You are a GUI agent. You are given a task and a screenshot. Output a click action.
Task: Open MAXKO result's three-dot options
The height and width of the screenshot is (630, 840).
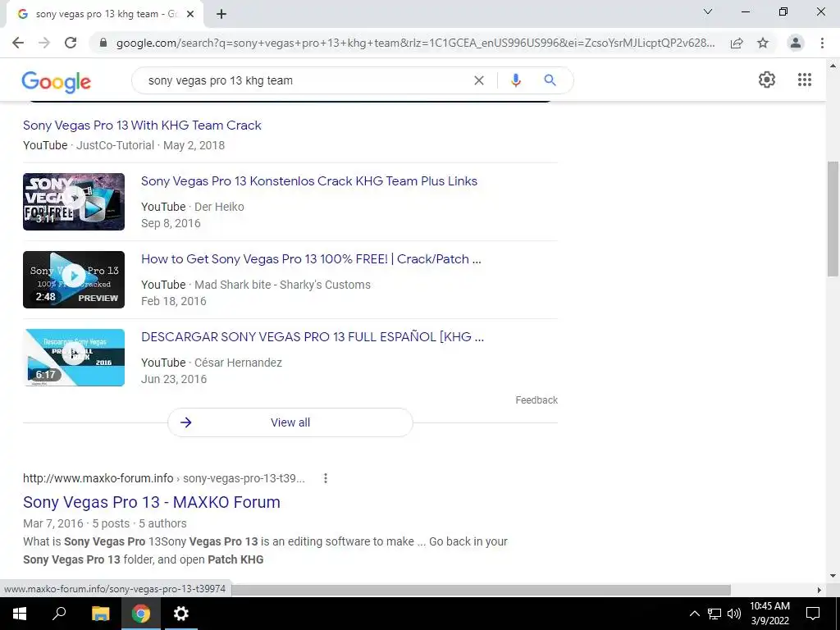[x=325, y=478]
